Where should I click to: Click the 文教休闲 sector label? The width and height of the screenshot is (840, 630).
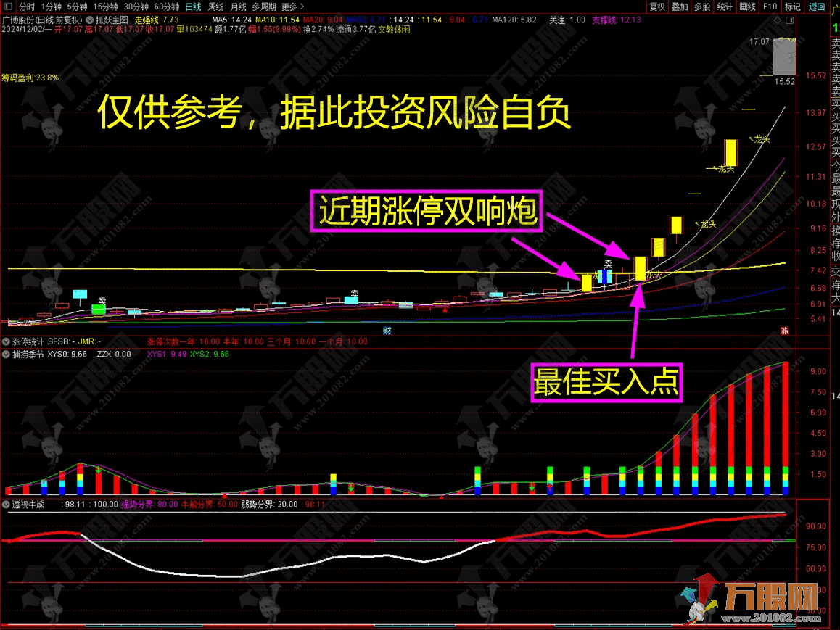[394, 30]
